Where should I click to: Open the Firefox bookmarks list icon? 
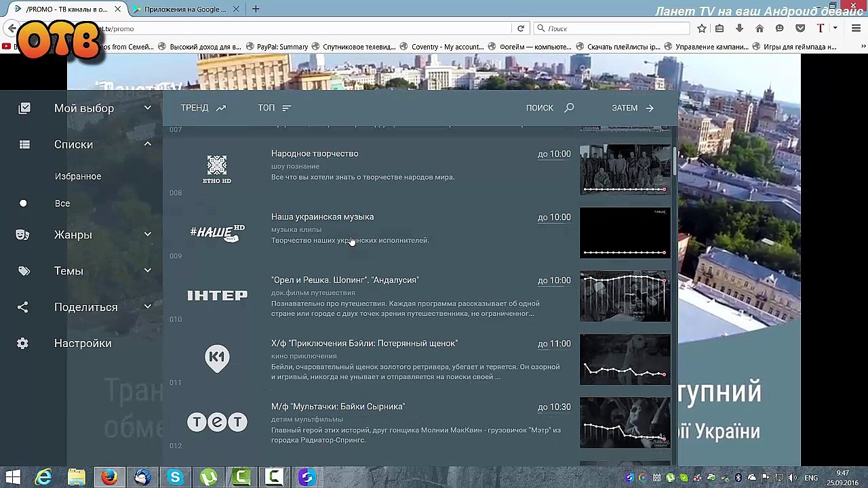719,28
